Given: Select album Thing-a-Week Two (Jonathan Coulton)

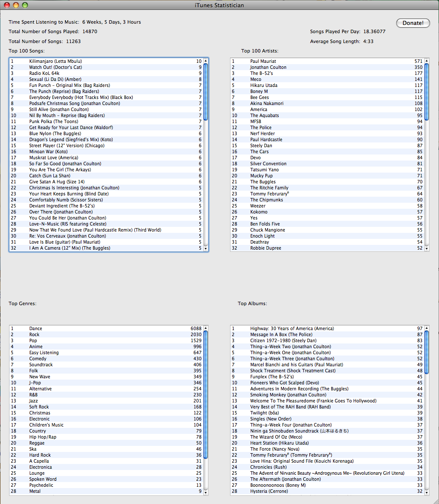Looking at the screenshot, I should pyautogui.click(x=327, y=346).
